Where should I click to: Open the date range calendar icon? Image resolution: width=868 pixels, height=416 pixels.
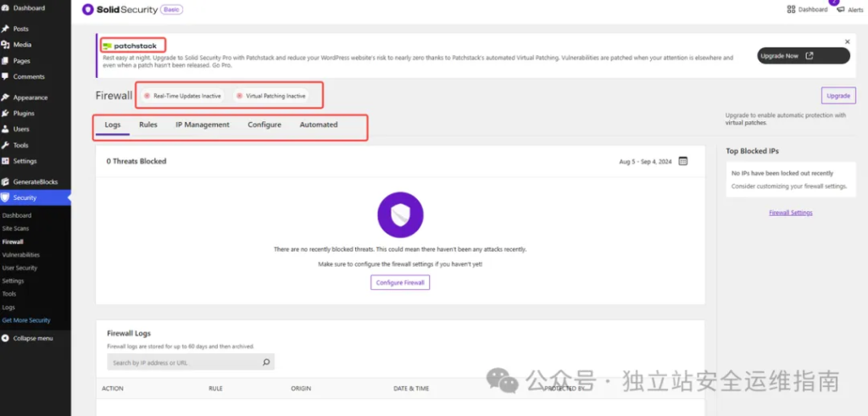click(x=683, y=161)
